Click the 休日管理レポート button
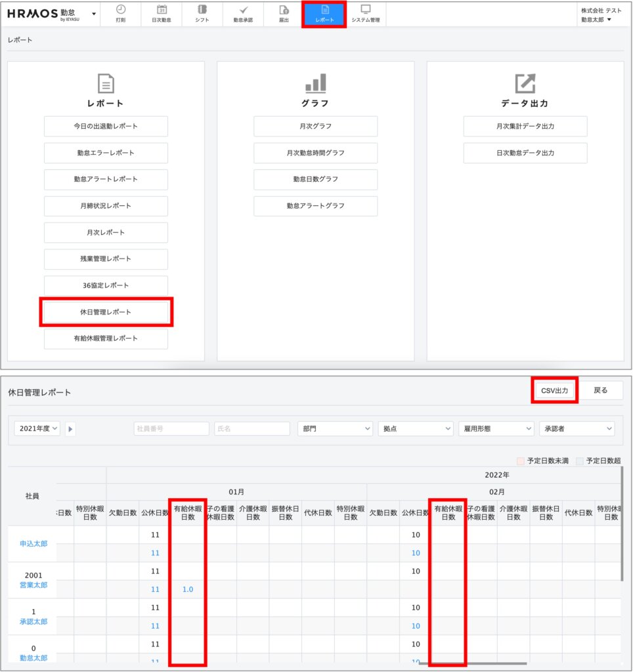 (x=106, y=312)
